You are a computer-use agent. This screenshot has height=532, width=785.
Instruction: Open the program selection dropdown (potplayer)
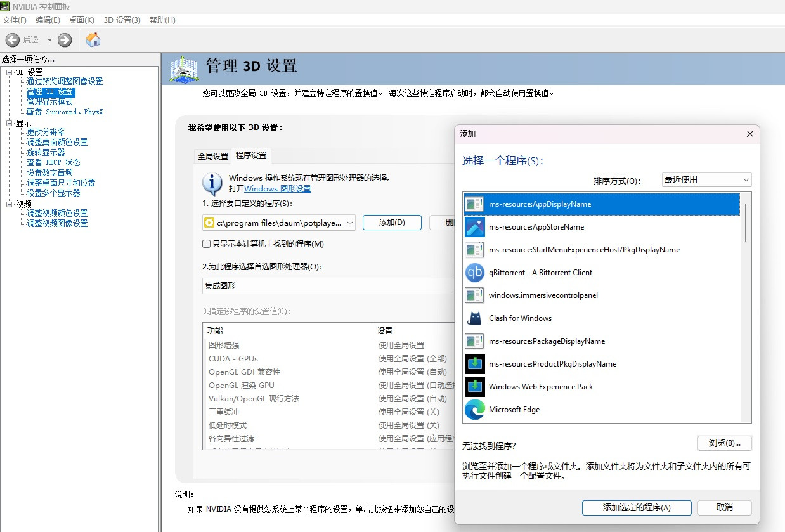coord(279,223)
